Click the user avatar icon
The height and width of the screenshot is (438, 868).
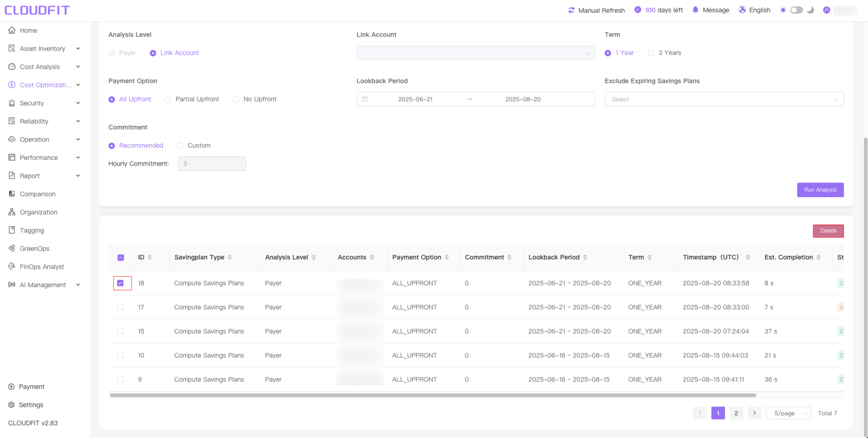click(x=827, y=10)
